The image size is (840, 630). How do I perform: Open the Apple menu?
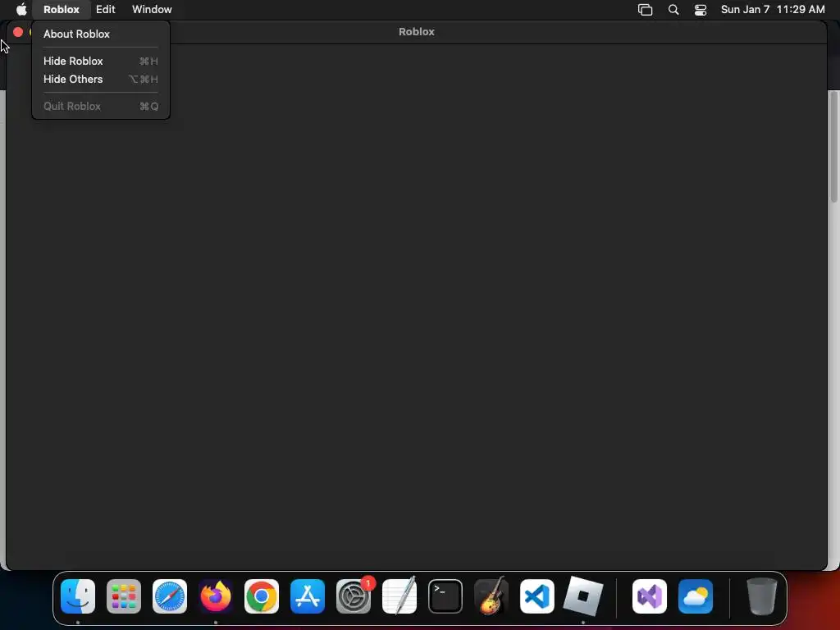pyautogui.click(x=21, y=9)
